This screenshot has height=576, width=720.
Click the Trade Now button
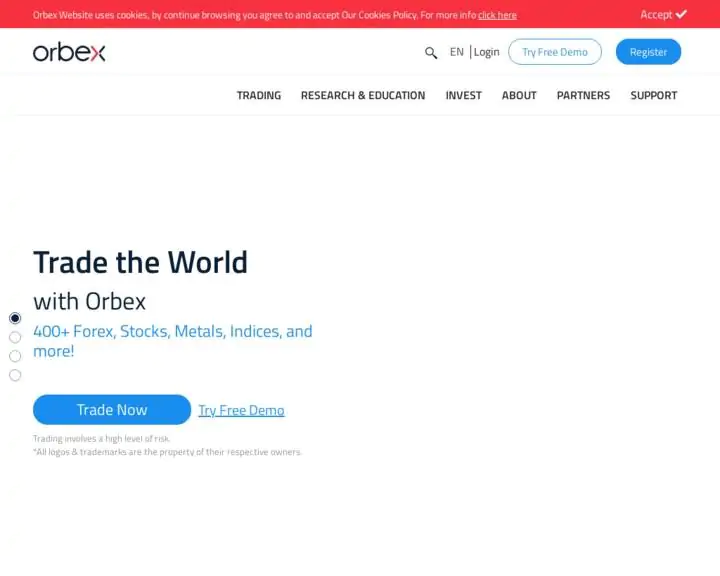(x=112, y=410)
